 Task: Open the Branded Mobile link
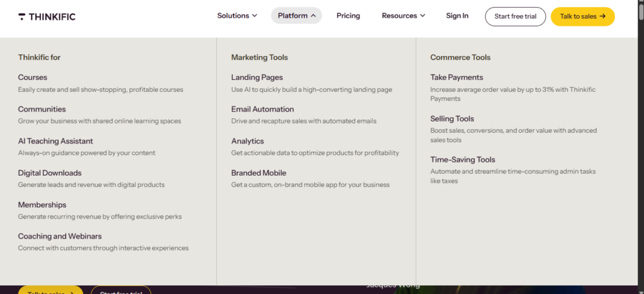(258, 172)
